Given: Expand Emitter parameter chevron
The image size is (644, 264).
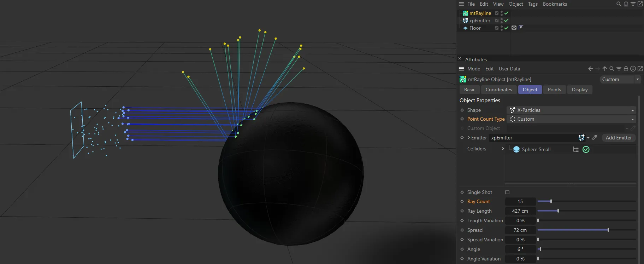Looking at the screenshot, I should [469, 138].
